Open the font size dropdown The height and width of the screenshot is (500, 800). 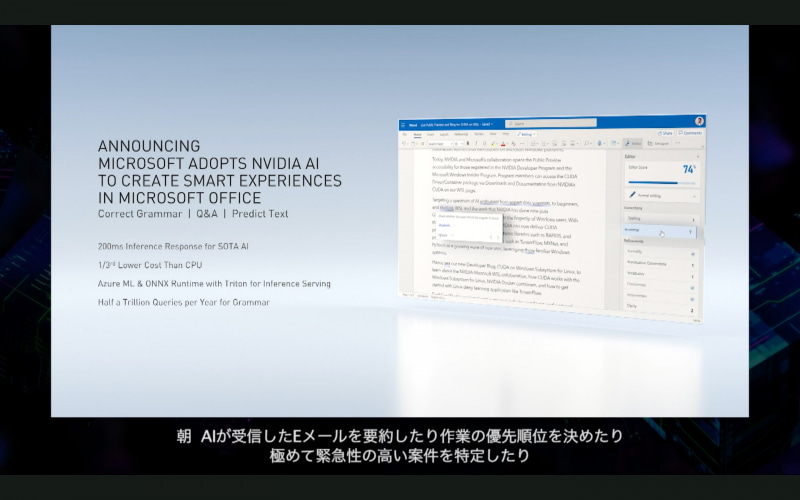(459, 144)
